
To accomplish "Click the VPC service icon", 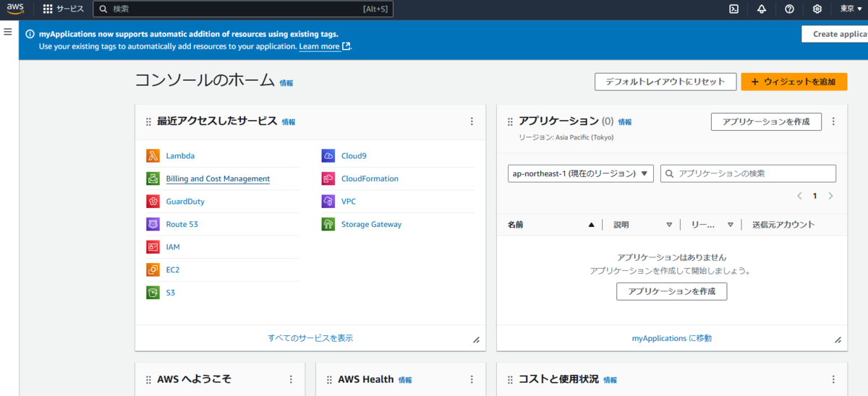I will coord(328,202).
